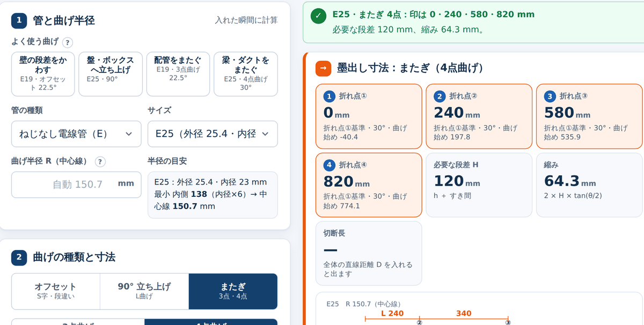Click the green checkmark success icon

pyautogui.click(x=318, y=16)
